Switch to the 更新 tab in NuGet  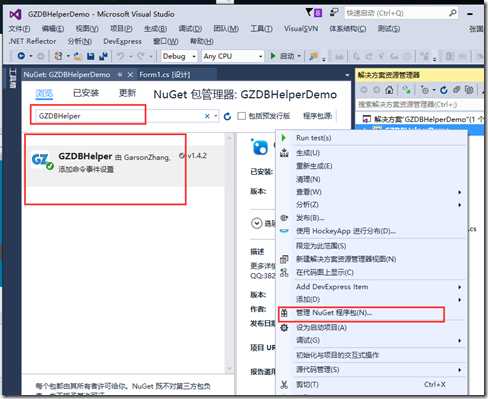[x=127, y=93]
